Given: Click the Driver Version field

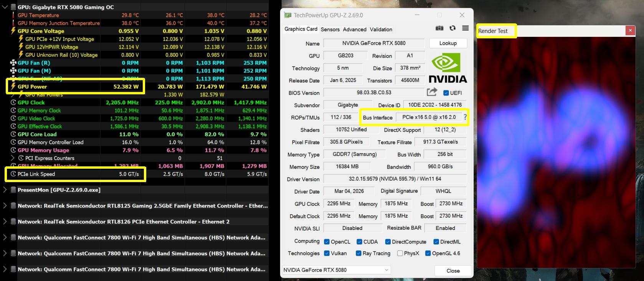Looking at the screenshot, I should point(395,179).
